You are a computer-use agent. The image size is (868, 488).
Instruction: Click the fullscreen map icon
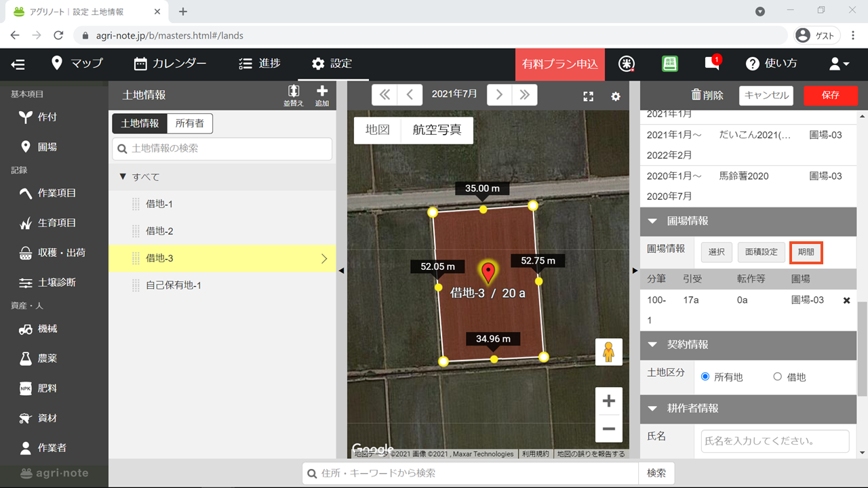pyautogui.click(x=589, y=96)
